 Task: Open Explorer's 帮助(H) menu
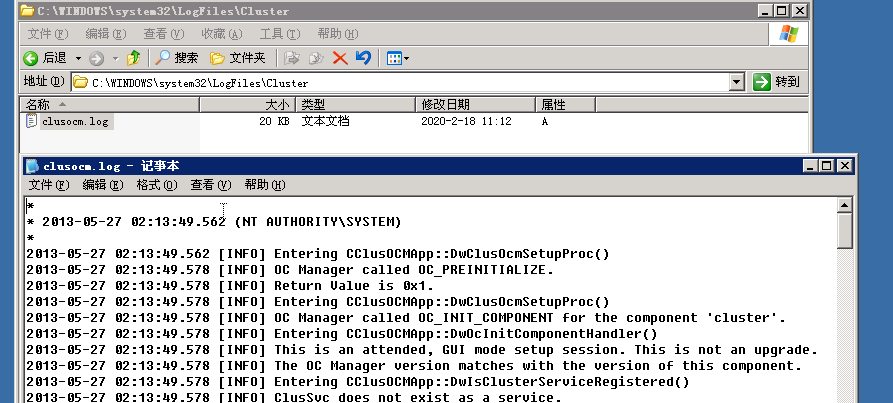(x=338, y=34)
